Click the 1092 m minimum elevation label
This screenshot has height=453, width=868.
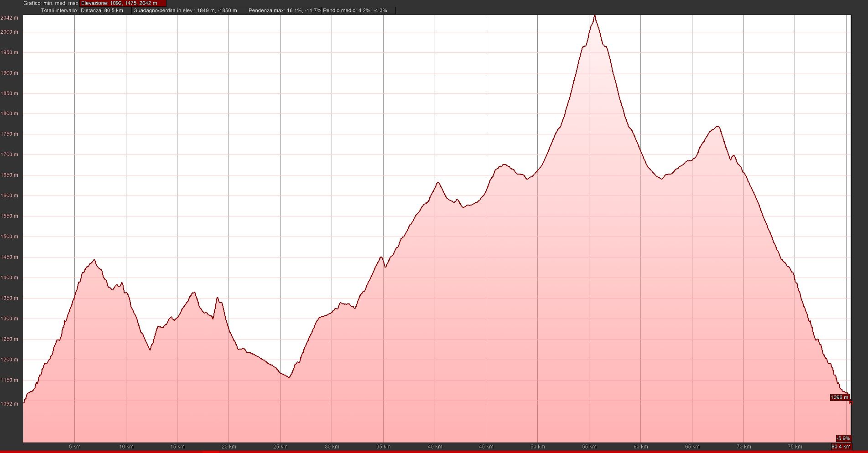pyautogui.click(x=10, y=404)
